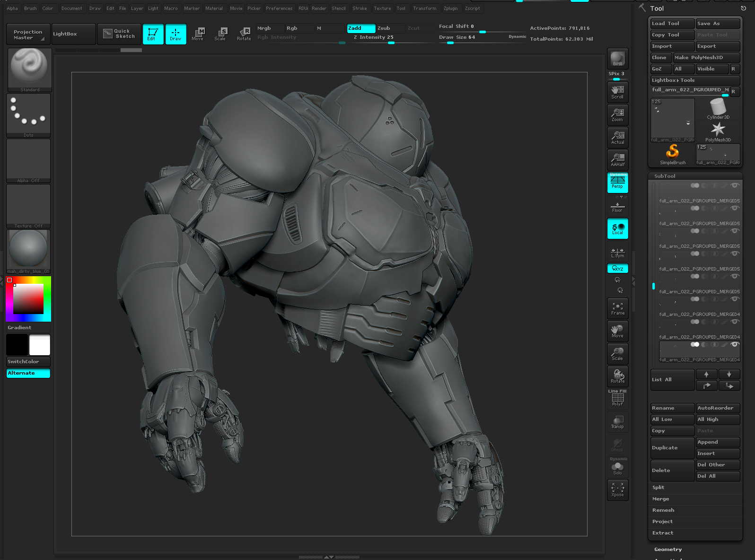Screen dimensions: 755x560
Task: Select the black secondary color swatch
Action: (17, 345)
